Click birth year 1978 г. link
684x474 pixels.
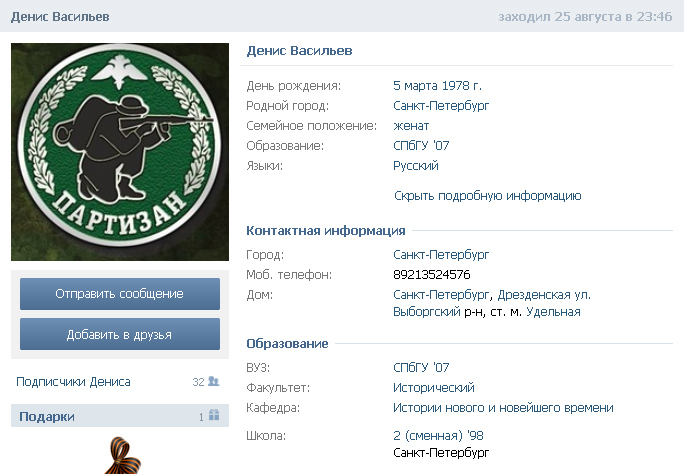click(464, 86)
